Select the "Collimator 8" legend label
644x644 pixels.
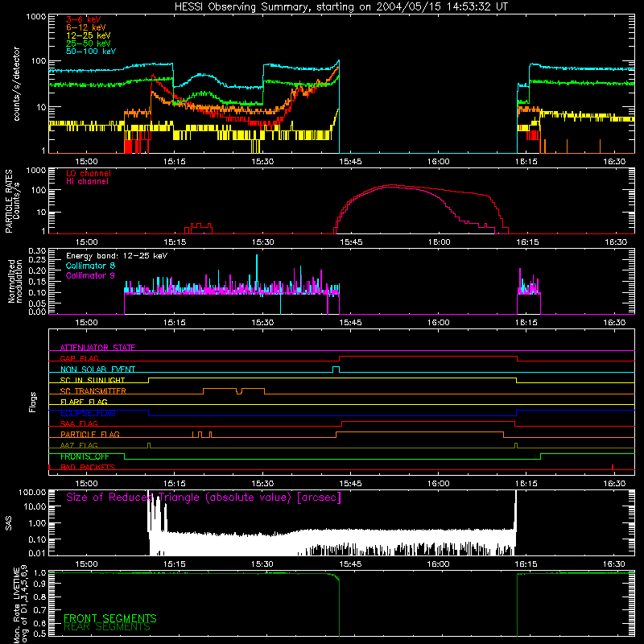[x=90, y=266]
